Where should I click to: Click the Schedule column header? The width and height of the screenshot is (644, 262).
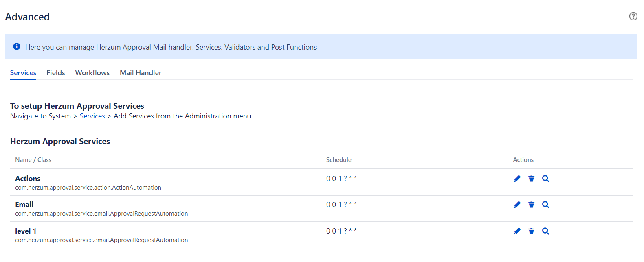338,160
